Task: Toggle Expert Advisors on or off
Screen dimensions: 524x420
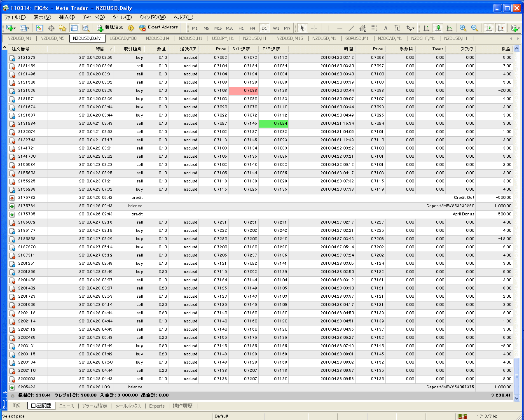Action: pos(159,28)
